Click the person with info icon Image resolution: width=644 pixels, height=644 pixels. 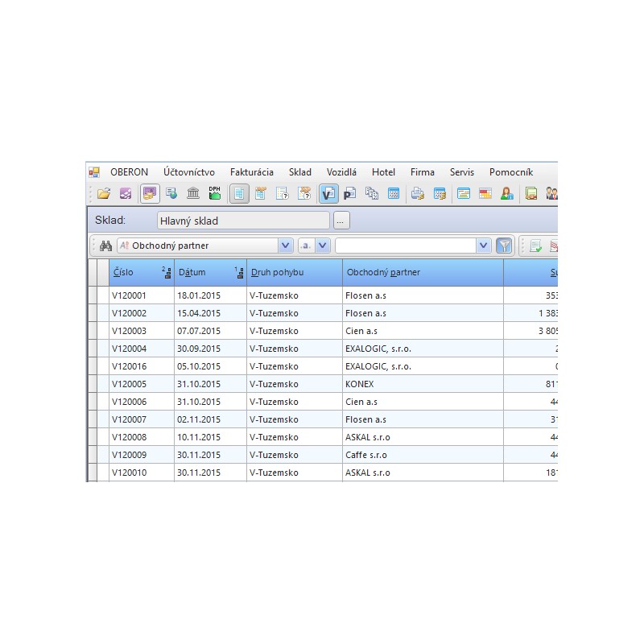tap(507, 193)
